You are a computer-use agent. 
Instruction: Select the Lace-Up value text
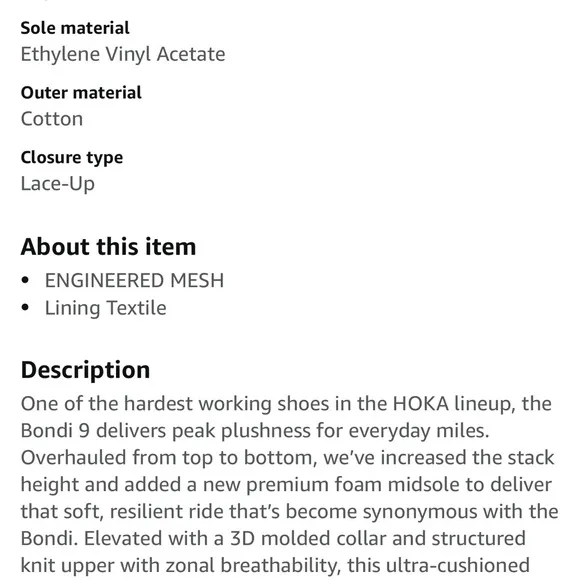58,184
